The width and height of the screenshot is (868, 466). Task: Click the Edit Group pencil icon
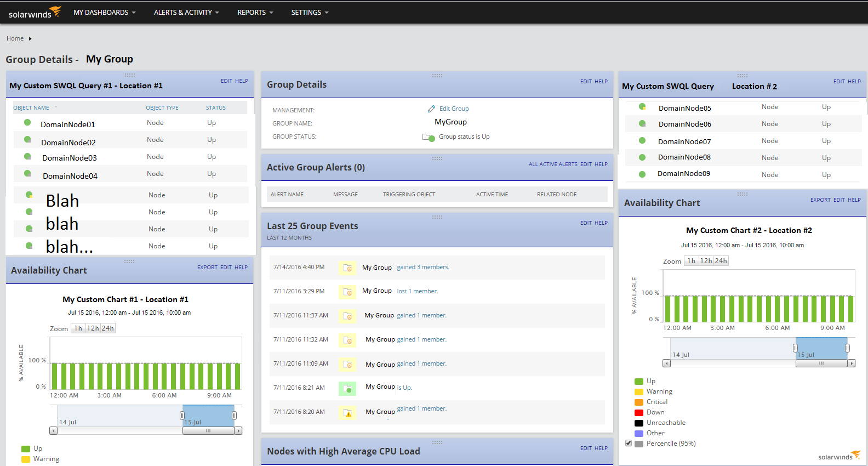[431, 109]
